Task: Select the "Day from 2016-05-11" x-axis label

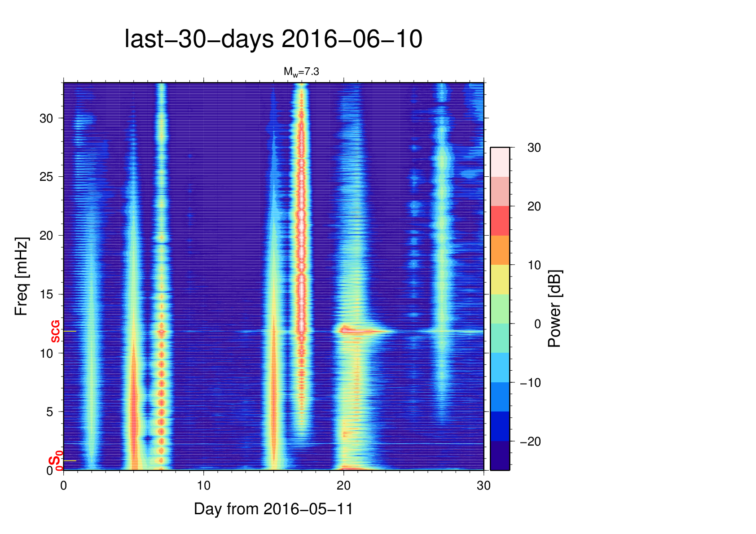Action: 273,509
